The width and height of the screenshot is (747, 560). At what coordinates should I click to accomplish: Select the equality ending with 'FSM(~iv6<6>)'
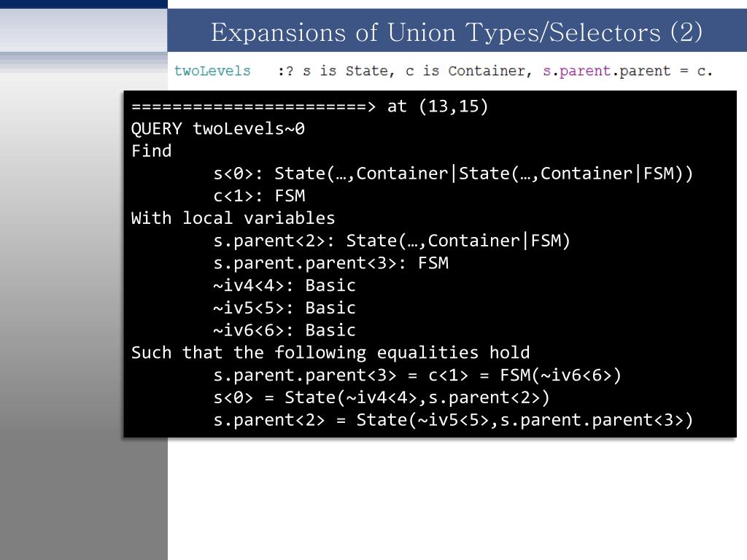pos(417,376)
